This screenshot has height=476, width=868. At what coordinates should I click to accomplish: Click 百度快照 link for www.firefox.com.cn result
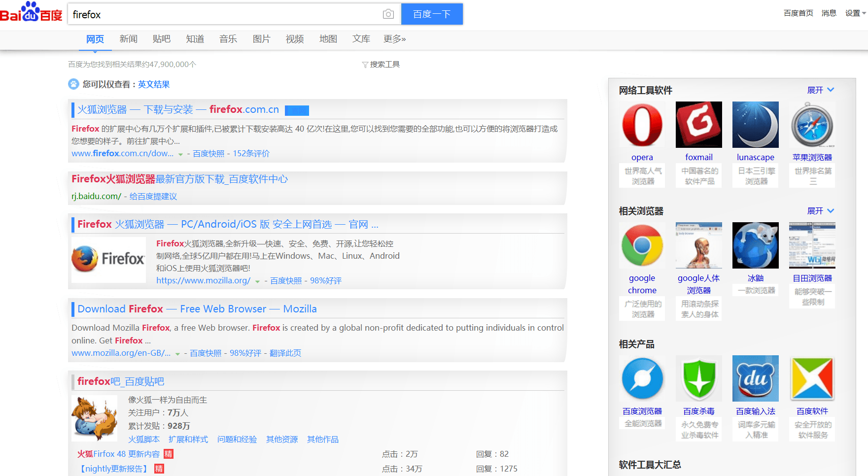click(x=208, y=154)
